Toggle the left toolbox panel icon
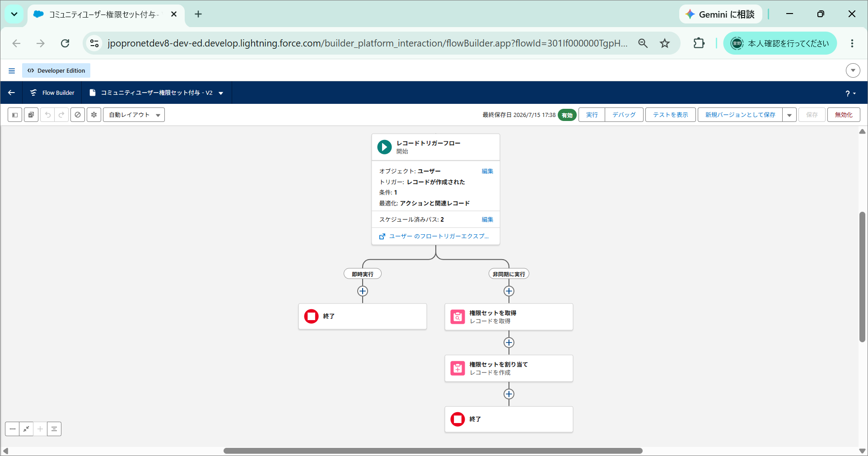 [x=15, y=115]
